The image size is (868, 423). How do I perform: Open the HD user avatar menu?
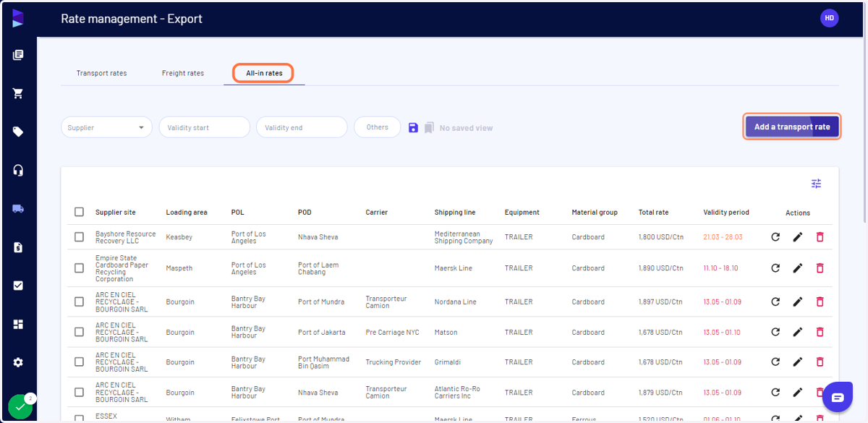pyautogui.click(x=829, y=18)
